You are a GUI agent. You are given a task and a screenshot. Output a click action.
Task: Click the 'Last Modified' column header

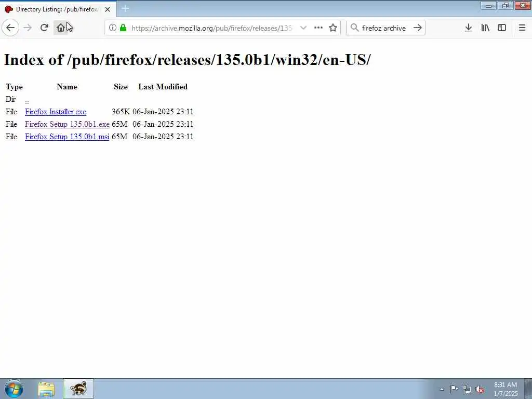163,87
